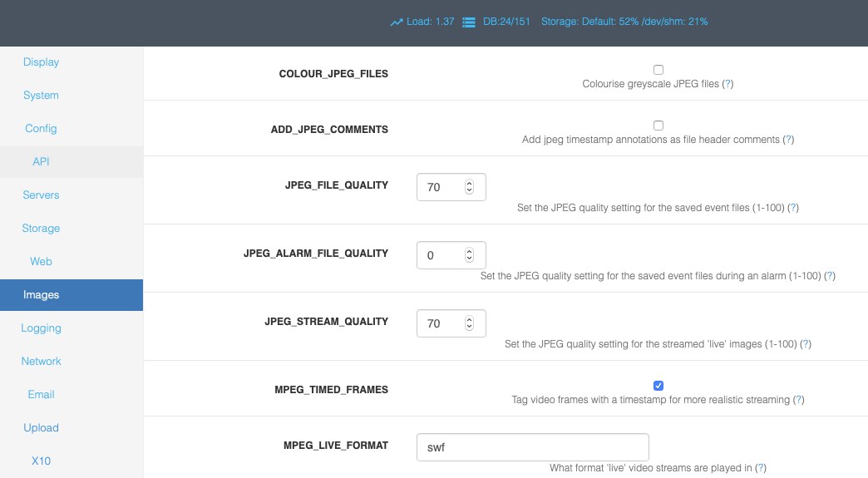Open help for ADD_JPEG_COMMENTS question mark
This screenshot has width=868, height=478.
788,140
